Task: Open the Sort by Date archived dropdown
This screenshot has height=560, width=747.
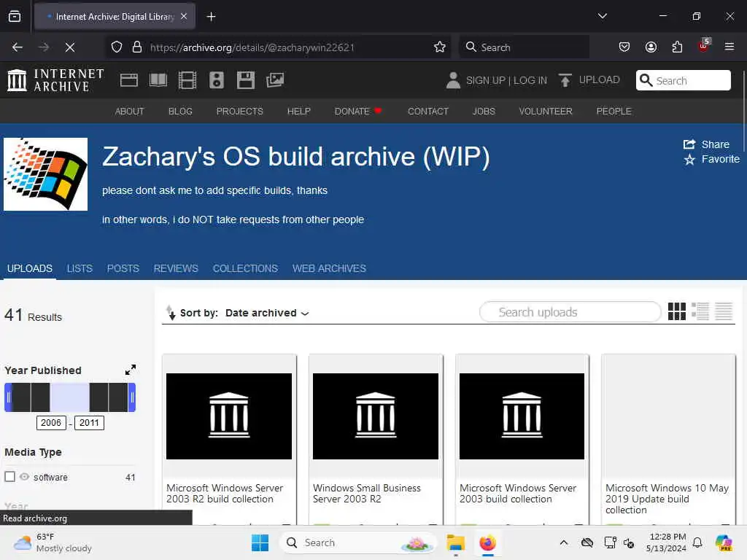Action: 267,313
